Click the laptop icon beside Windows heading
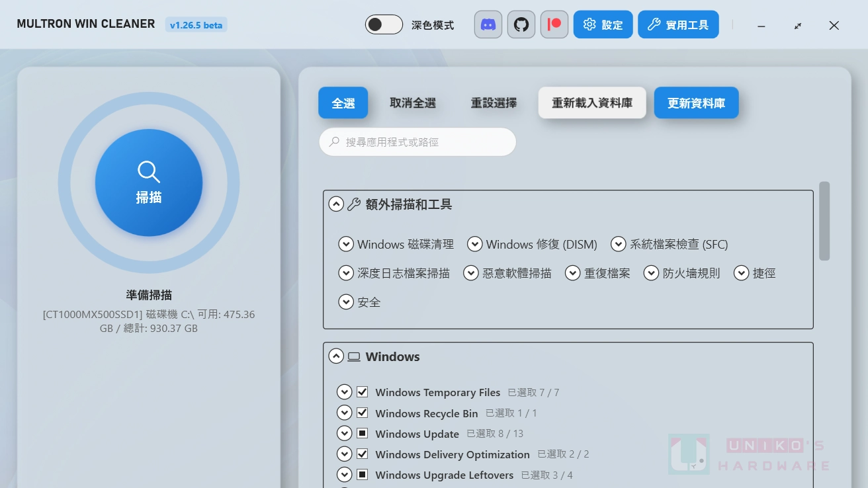The height and width of the screenshot is (488, 868). (x=354, y=357)
